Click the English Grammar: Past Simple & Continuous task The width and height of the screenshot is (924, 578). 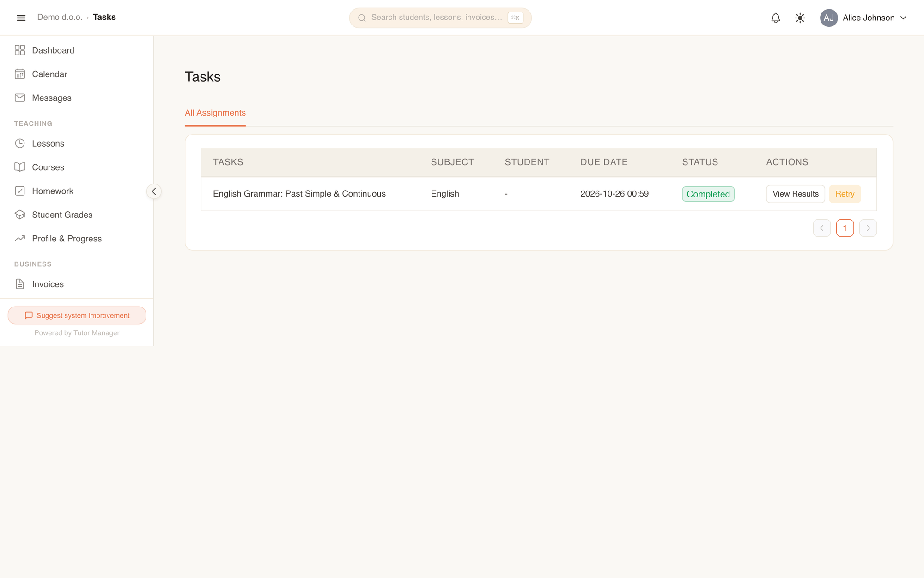299,194
